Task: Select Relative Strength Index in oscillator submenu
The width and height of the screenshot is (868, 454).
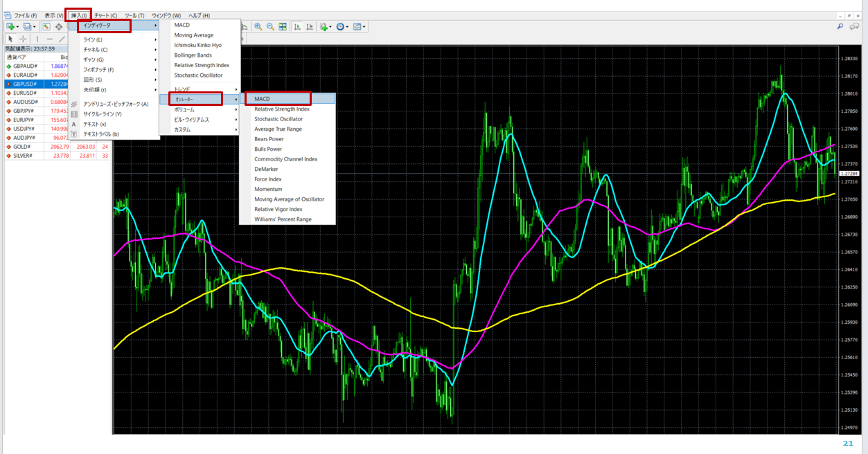Action: click(x=282, y=109)
